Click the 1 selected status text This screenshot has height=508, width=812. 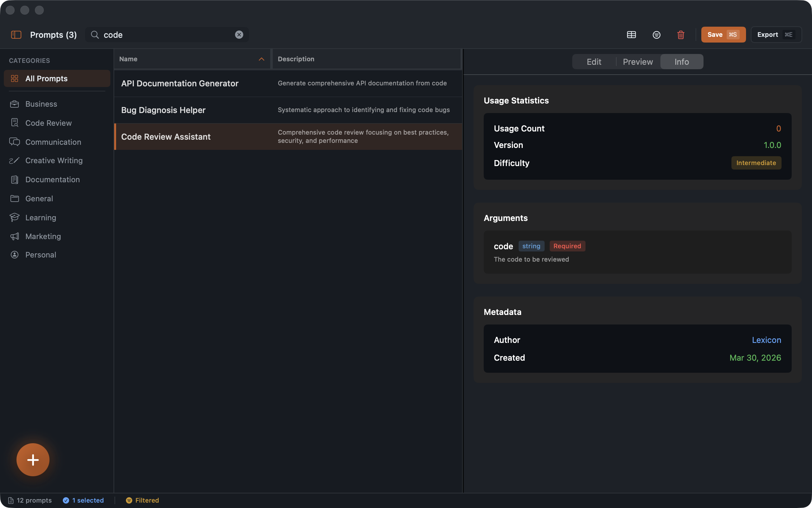point(88,500)
